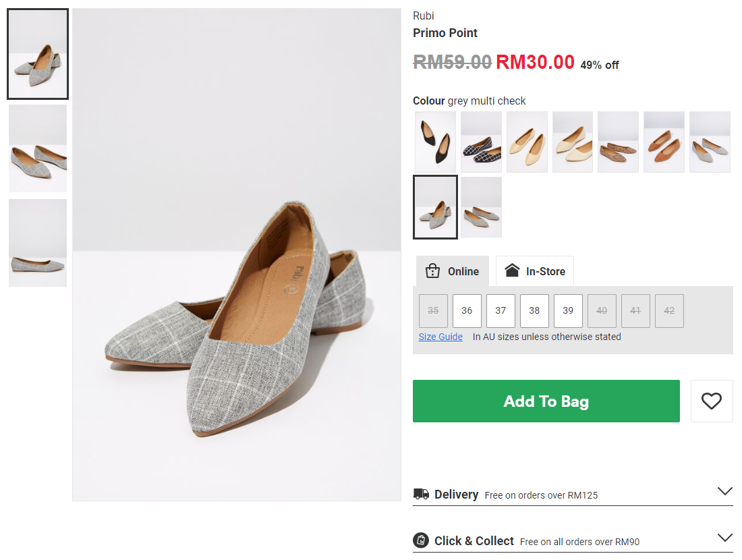Click the Click & Collect phone icon

(421, 540)
